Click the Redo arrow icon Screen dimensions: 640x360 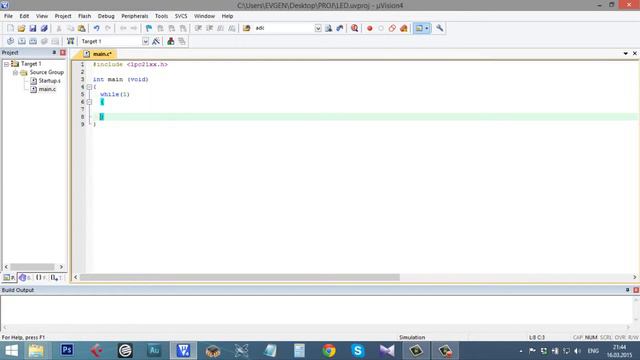108,28
